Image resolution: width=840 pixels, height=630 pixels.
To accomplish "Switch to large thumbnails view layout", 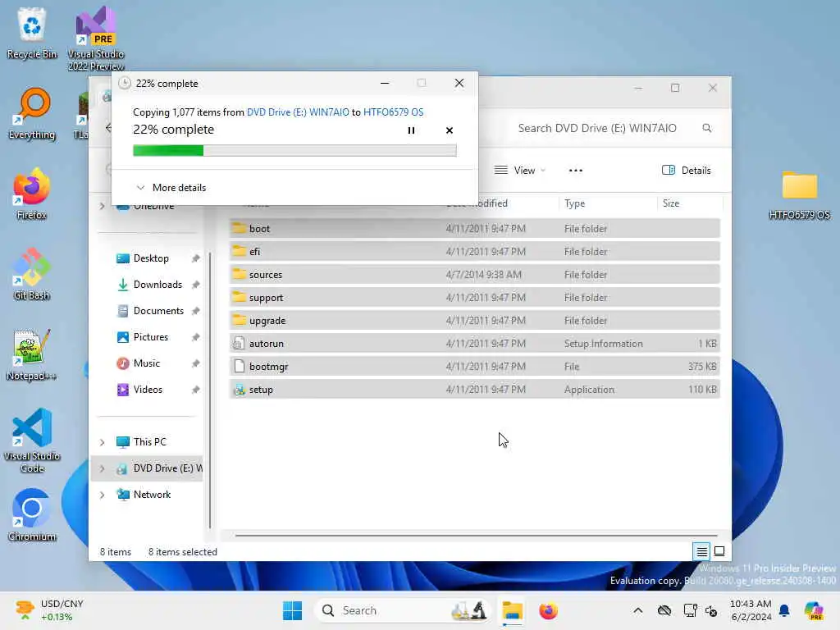I will tap(719, 551).
